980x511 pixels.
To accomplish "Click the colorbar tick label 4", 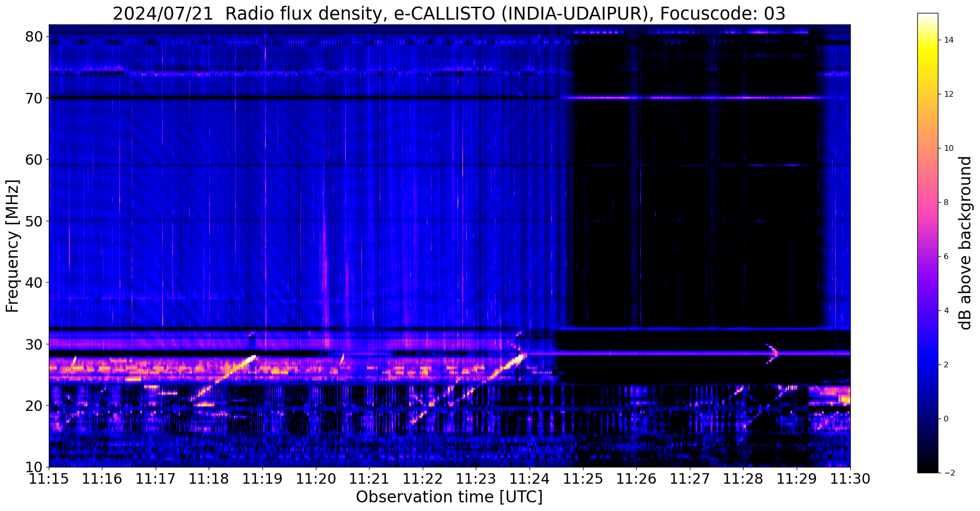I will pyautogui.click(x=946, y=311).
